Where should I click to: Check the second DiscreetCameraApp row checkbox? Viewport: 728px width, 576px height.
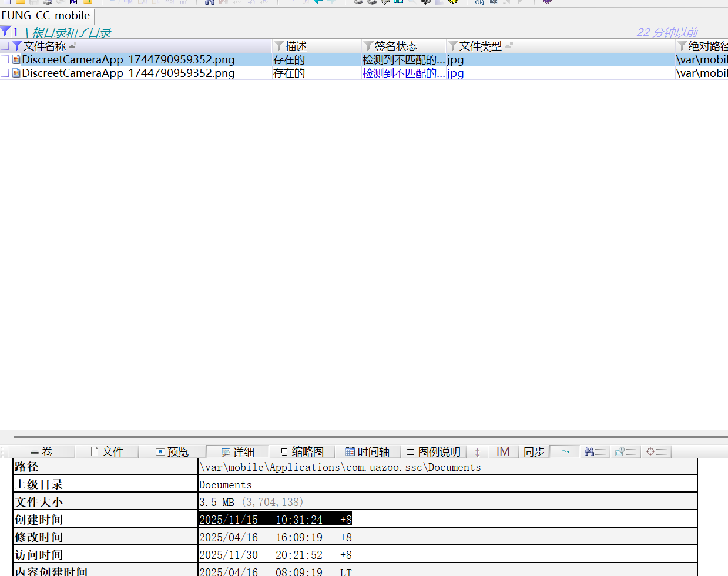point(4,73)
